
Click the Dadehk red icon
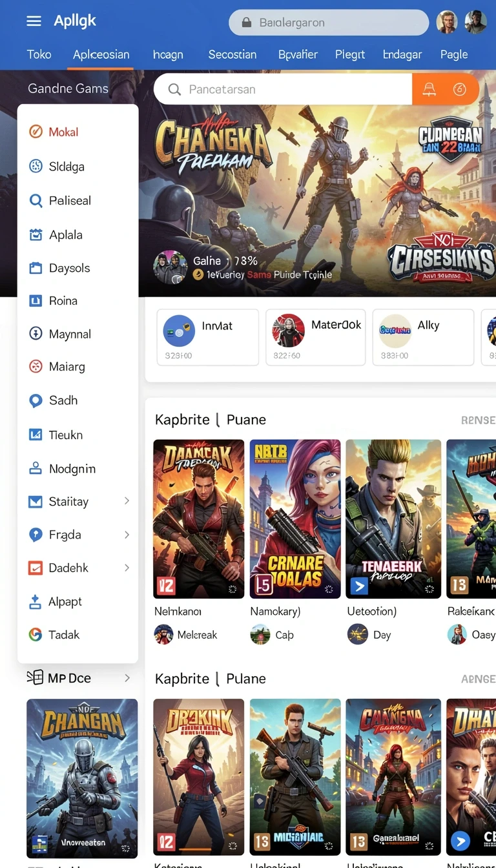36,568
